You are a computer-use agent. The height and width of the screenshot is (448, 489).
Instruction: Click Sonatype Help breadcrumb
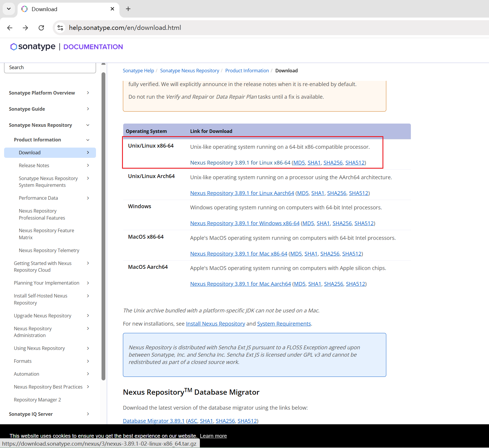coord(138,71)
